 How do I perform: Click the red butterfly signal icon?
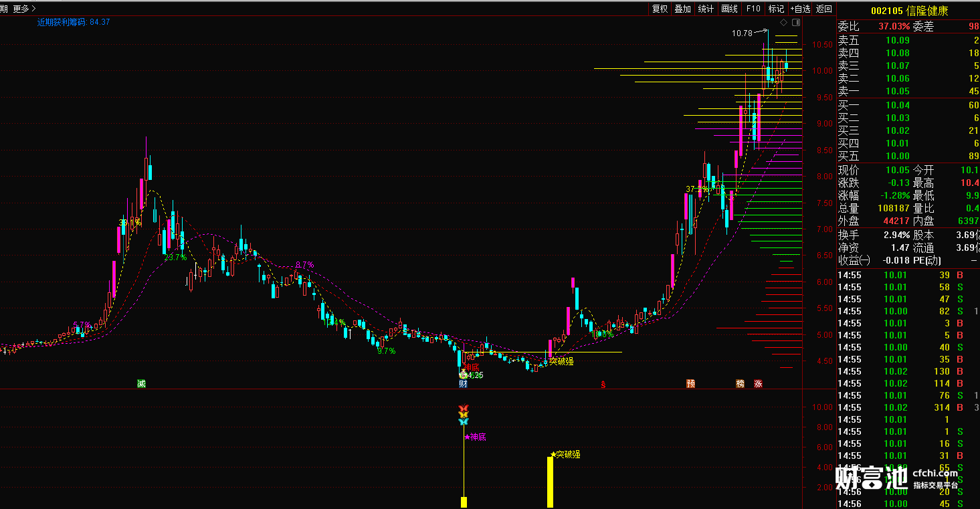[464, 408]
